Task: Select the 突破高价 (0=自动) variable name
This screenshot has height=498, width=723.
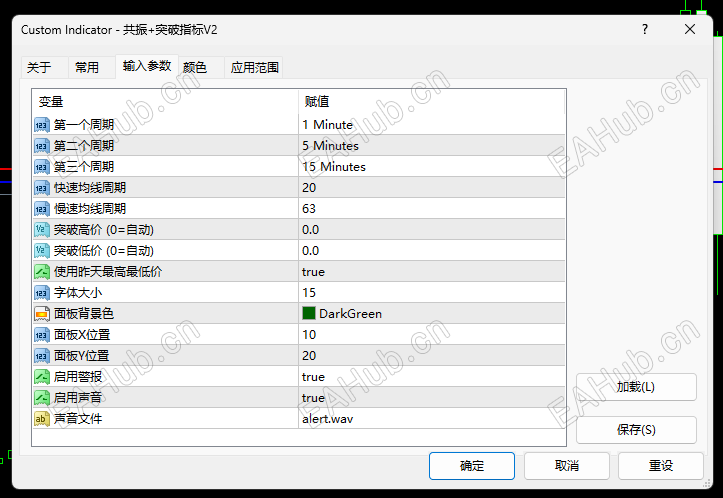Action: click(104, 230)
